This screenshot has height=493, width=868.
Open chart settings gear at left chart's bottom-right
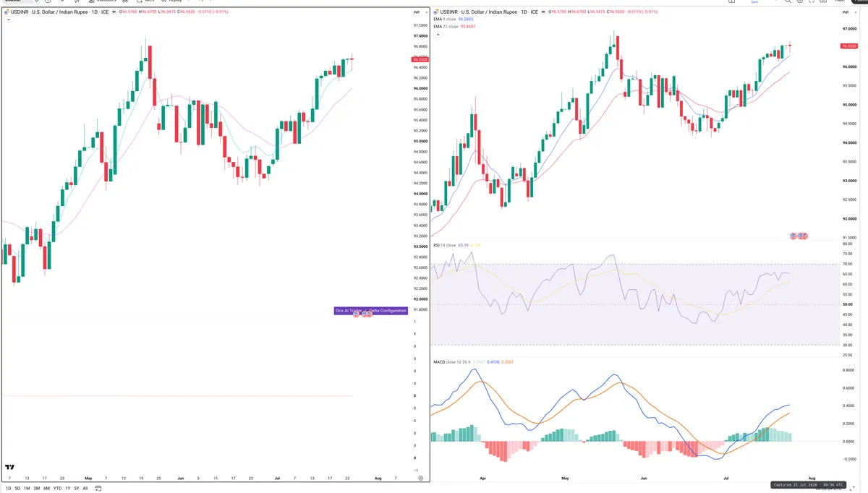420,479
